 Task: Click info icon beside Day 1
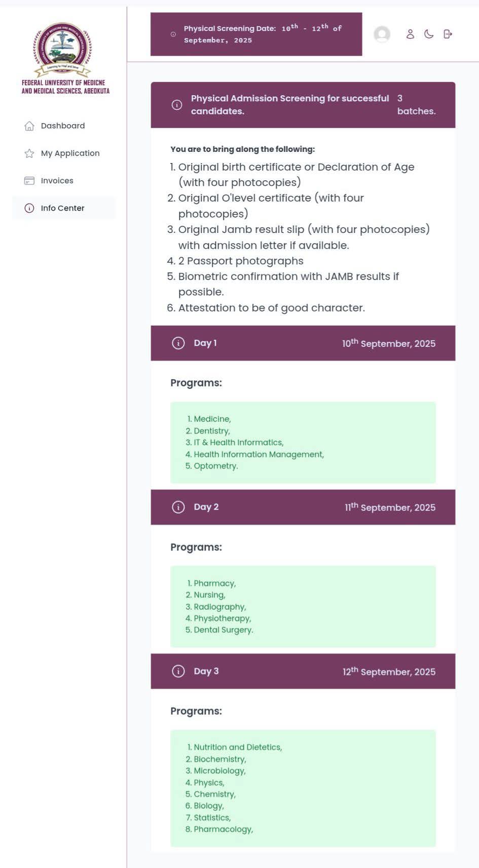pyautogui.click(x=178, y=343)
